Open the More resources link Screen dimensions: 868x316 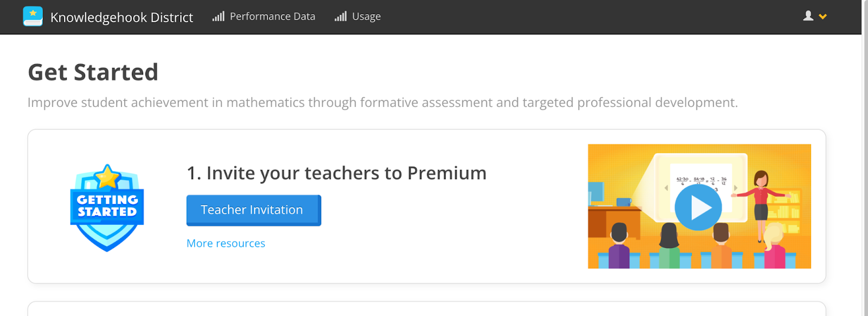tap(226, 243)
